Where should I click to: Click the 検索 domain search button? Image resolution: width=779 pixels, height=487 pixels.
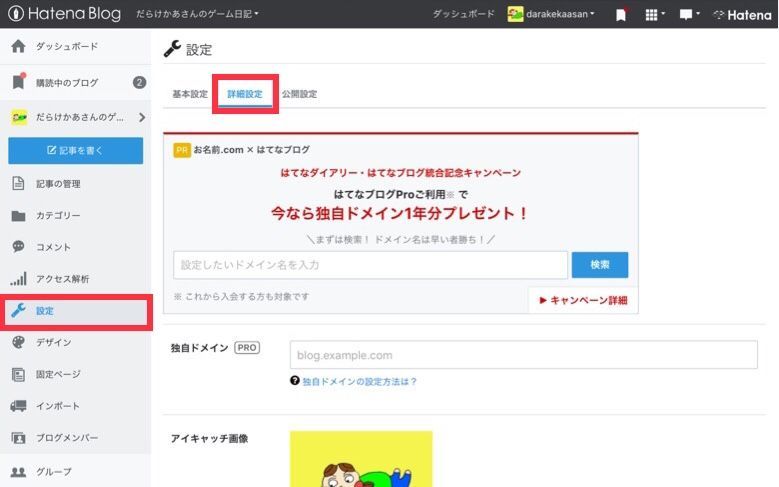coord(600,265)
